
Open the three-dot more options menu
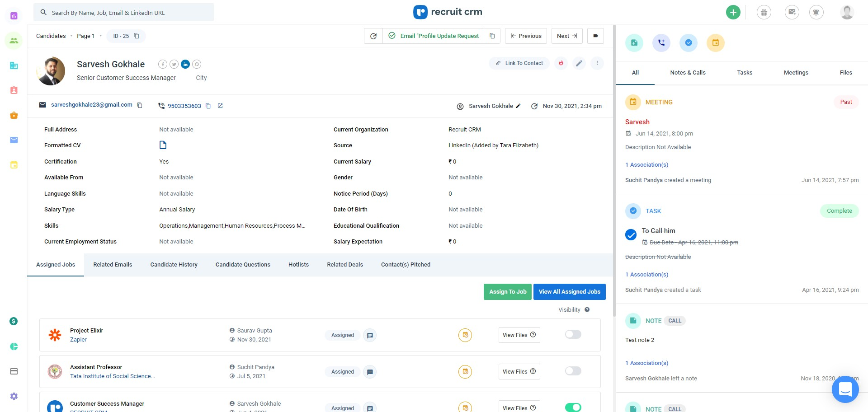pyautogui.click(x=597, y=63)
